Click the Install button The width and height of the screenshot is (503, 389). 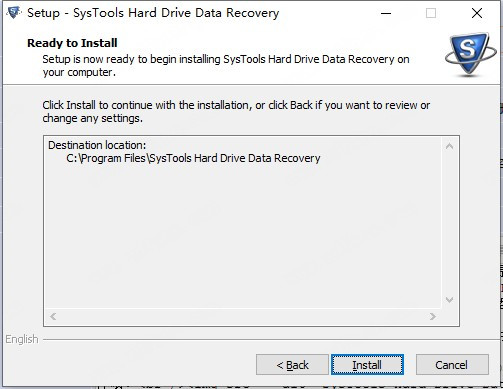367,365
